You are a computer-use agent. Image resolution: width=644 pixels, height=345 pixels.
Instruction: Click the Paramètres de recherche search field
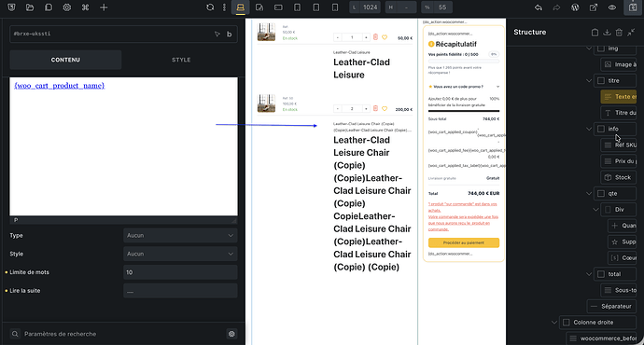pyautogui.click(x=117, y=334)
